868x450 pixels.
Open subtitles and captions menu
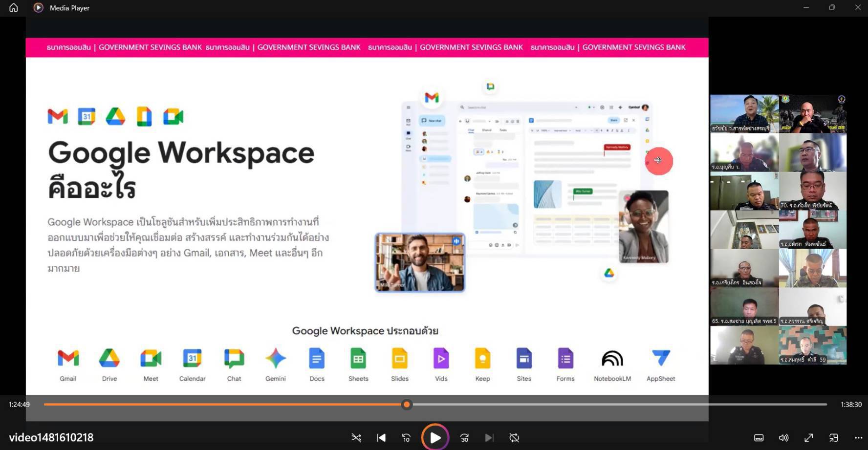(759, 438)
